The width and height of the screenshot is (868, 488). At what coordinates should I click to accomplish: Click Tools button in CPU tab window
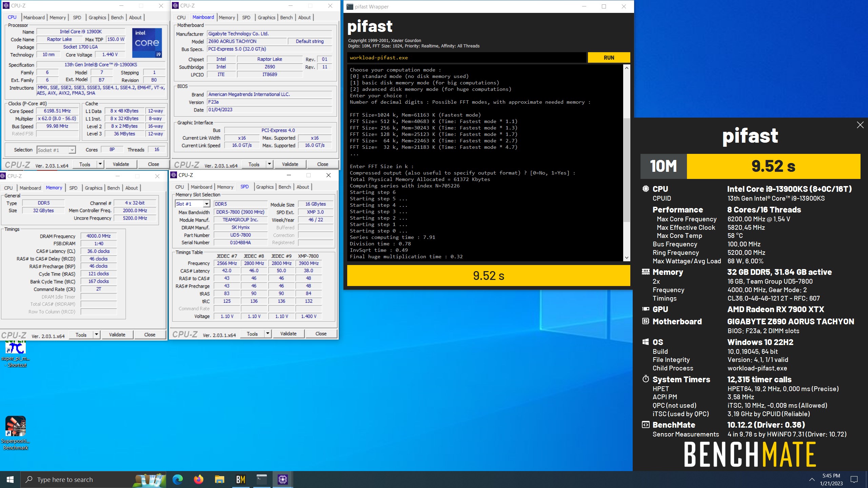(85, 164)
